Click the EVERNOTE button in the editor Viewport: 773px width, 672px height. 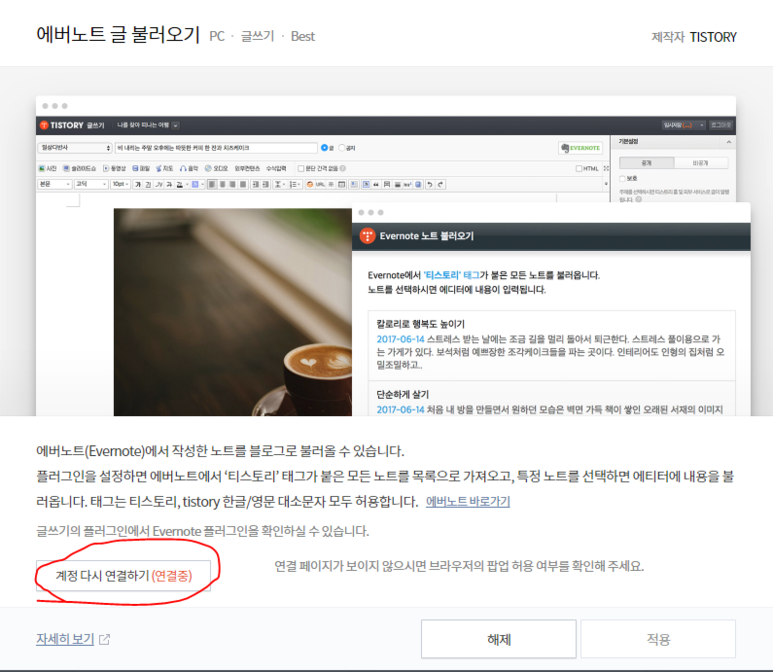(x=580, y=148)
